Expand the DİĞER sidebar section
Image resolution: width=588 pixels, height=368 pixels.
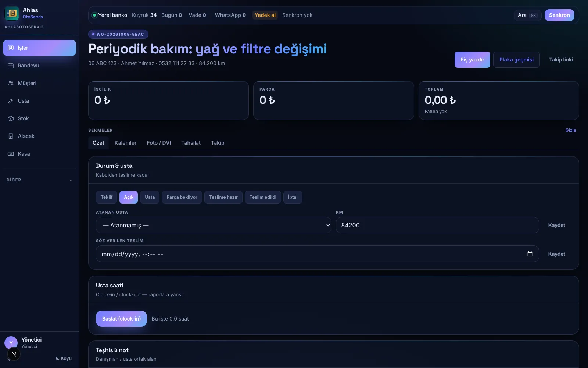click(39, 180)
